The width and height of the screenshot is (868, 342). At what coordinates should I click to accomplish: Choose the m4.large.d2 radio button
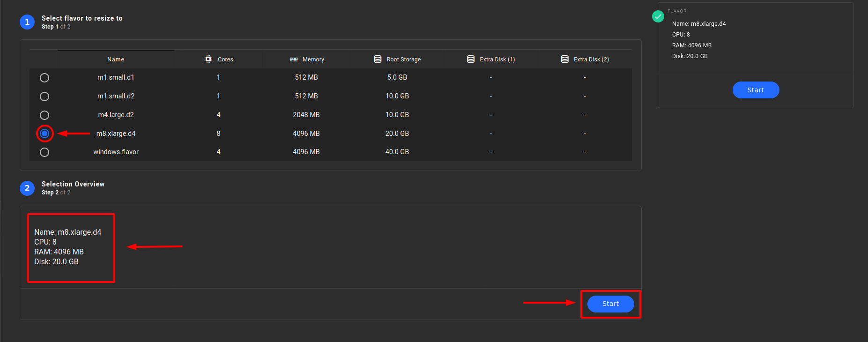pyautogui.click(x=45, y=115)
